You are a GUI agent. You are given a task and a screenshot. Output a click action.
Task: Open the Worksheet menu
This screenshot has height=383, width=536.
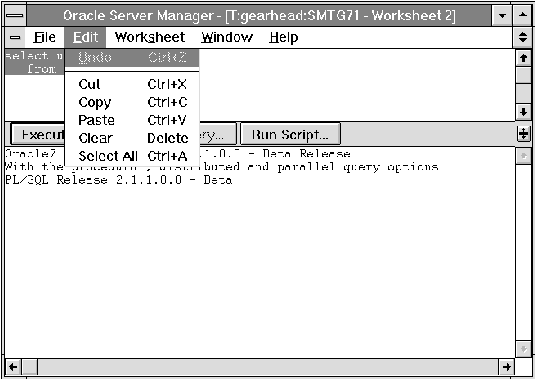point(150,37)
